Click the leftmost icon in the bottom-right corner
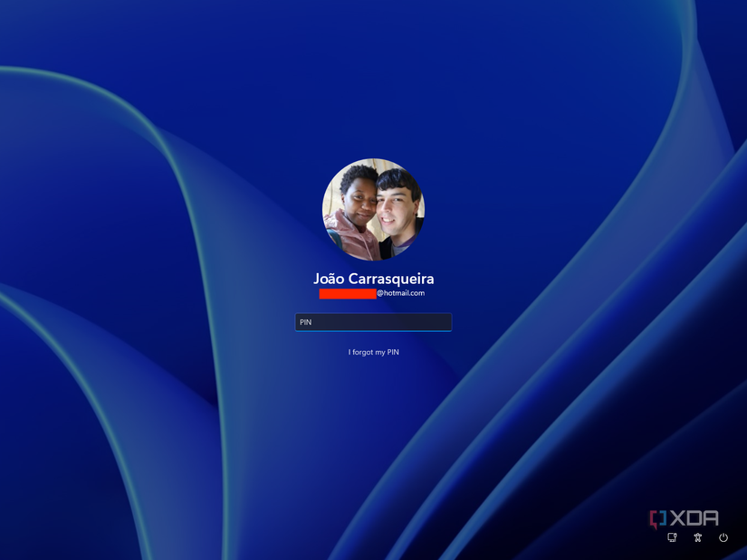Viewport: 747px width, 560px height. (x=671, y=537)
